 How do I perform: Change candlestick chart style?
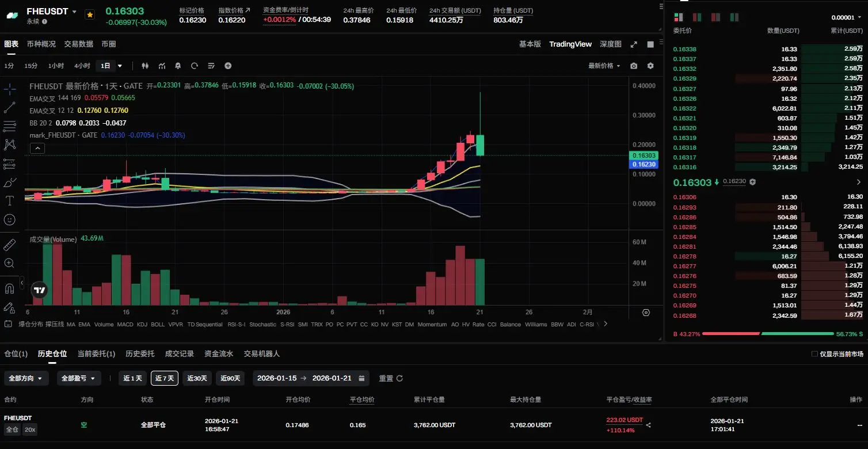click(145, 66)
